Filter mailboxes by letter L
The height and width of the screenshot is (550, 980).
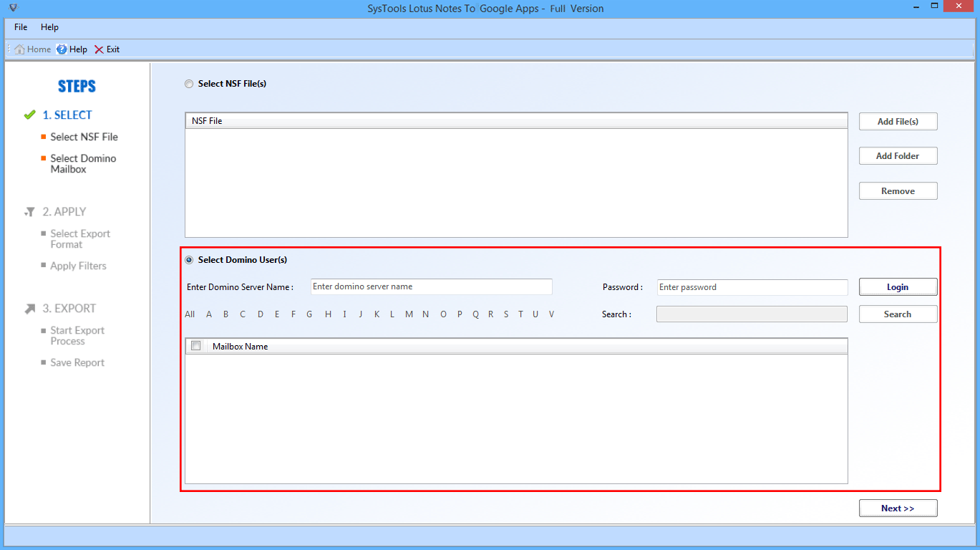pos(392,314)
